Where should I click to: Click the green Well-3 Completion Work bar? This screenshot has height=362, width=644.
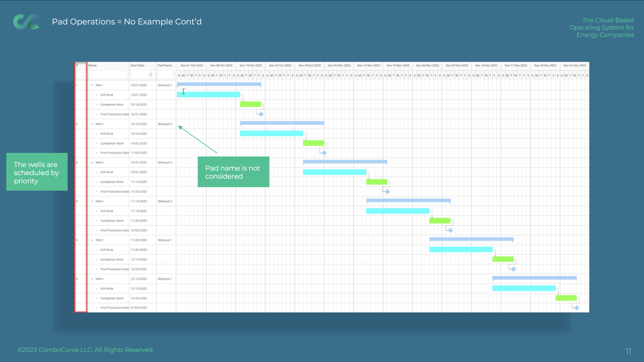point(566,298)
